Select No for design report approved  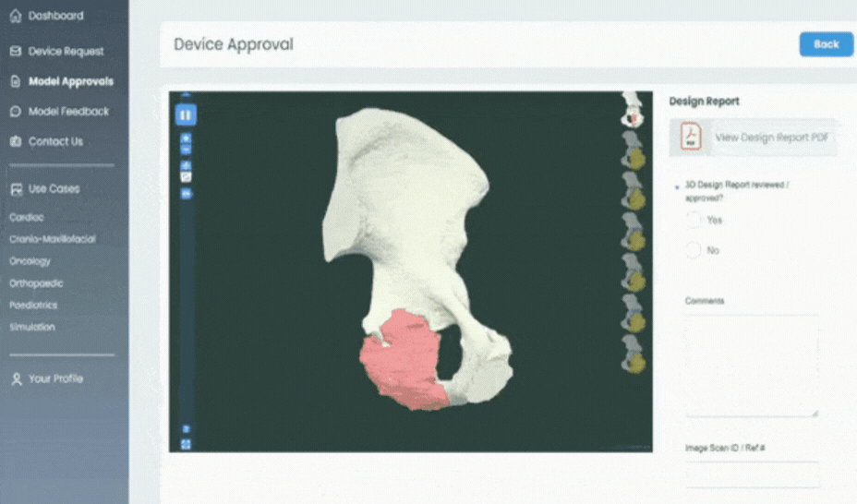(693, 250)
